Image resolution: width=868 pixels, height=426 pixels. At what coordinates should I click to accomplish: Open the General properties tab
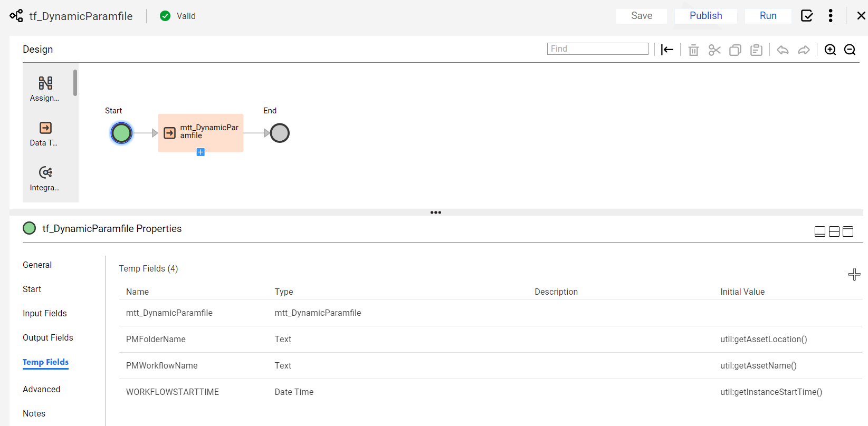tap(37, 265)
